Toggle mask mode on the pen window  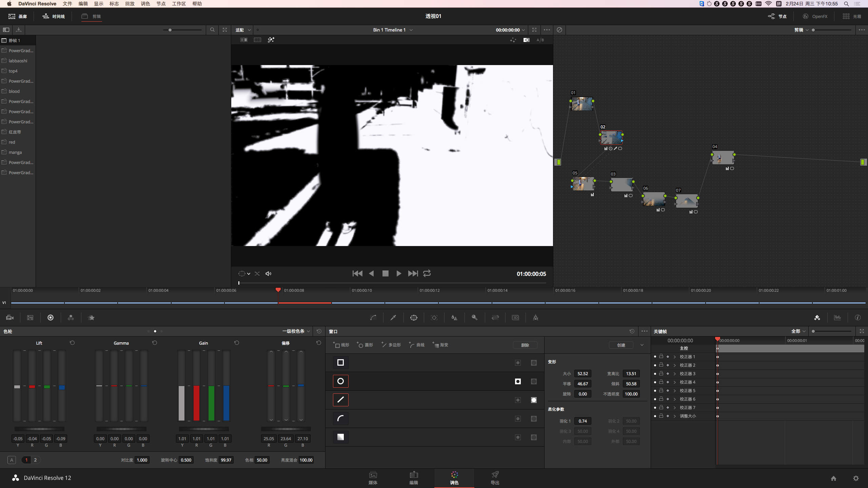[x=534, y=400]
